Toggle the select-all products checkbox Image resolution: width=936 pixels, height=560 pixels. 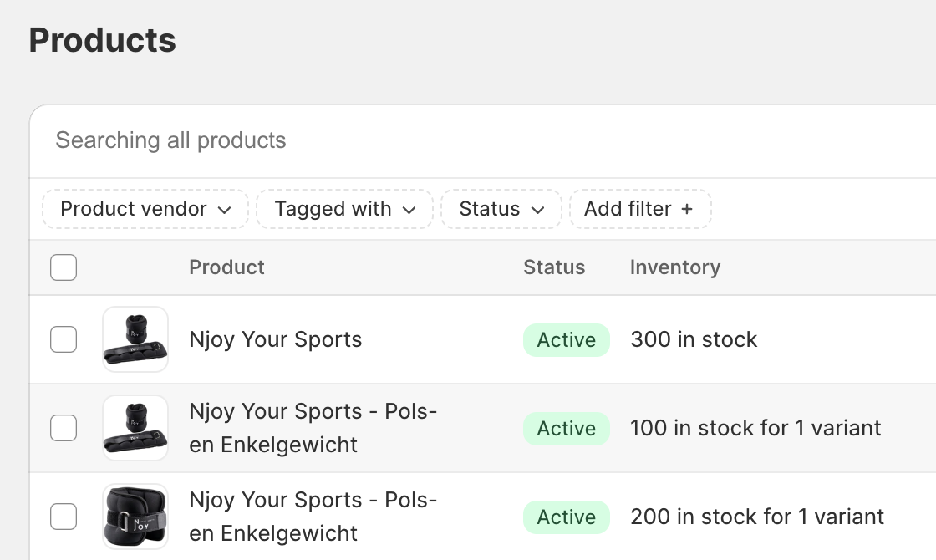64,267
